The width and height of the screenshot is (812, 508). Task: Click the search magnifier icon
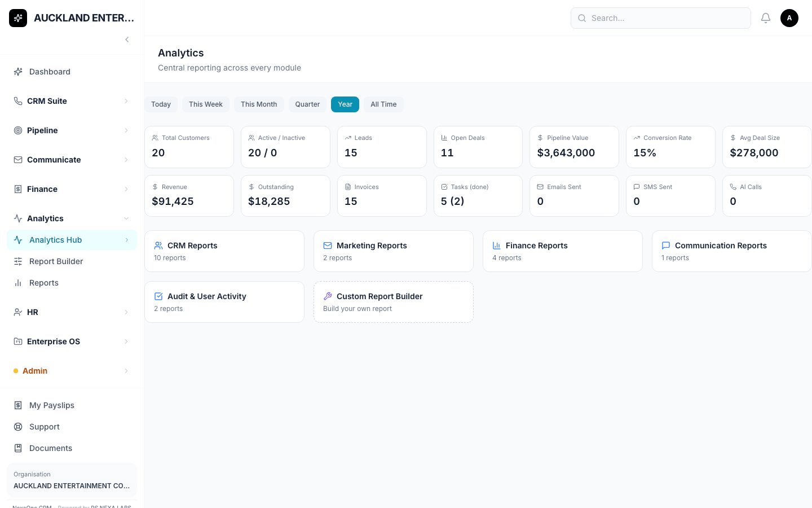pyautogui.click(x=582, y=18)
